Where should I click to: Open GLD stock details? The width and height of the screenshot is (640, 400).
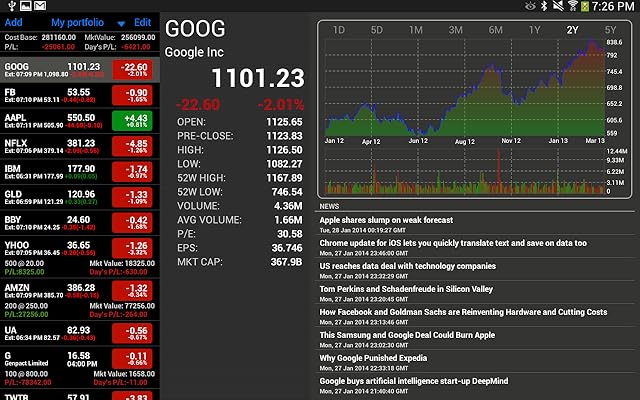click(x=80, y=198)
